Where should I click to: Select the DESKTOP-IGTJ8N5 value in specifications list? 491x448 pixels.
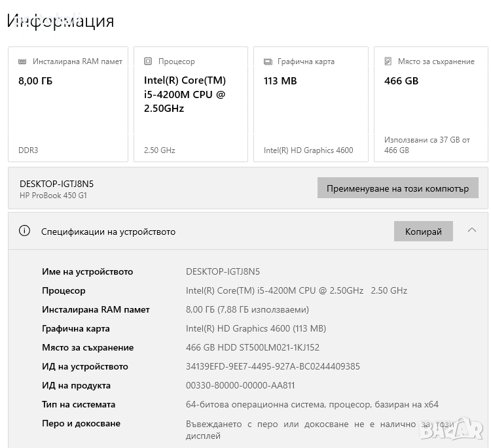coord(223,271)
